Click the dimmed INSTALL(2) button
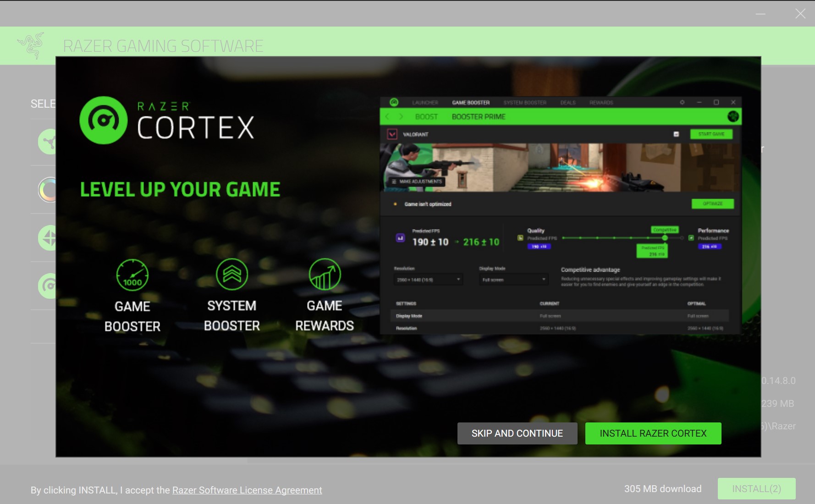The image size is (815, 504). point(756,489)
